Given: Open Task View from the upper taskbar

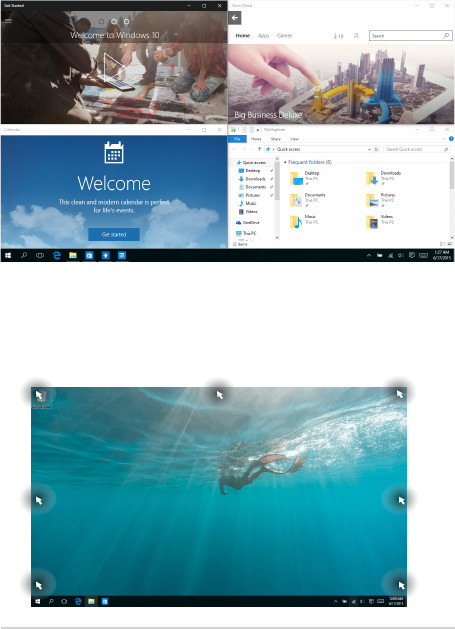Looking at the screenshot, I should point(40,255).
